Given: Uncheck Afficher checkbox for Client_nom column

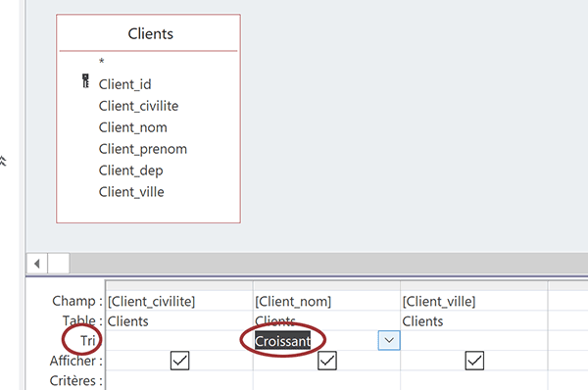Looking at the screenshot, I should (327, 361).
